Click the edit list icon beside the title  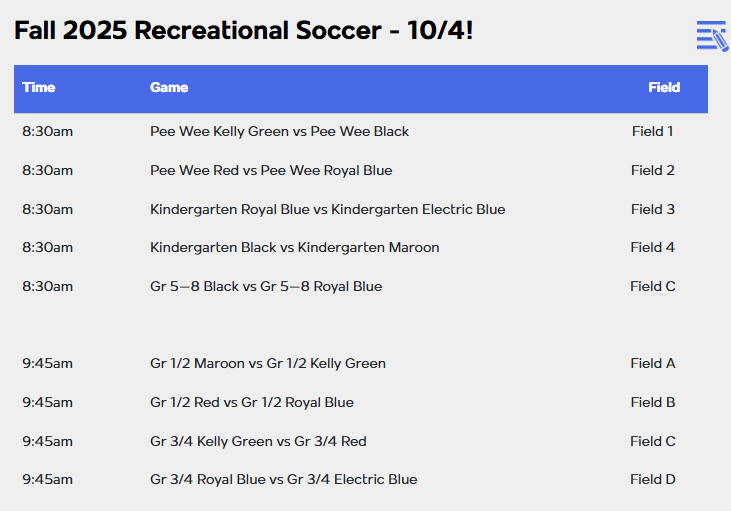[x=711, y=35]
